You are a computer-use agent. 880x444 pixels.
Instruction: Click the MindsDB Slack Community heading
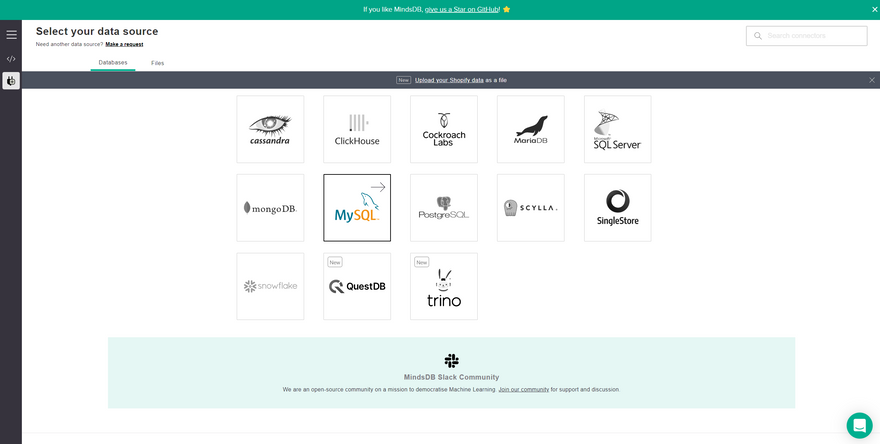point(451,377)
